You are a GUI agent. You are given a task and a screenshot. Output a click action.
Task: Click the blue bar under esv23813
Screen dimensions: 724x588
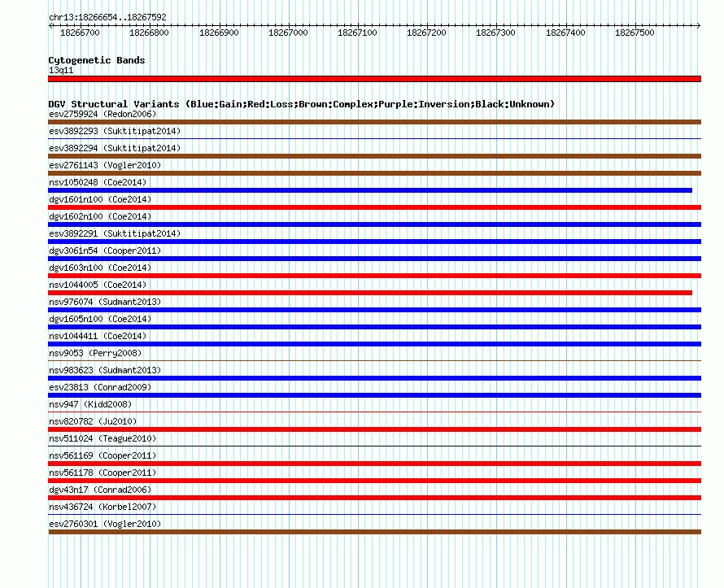374,395
